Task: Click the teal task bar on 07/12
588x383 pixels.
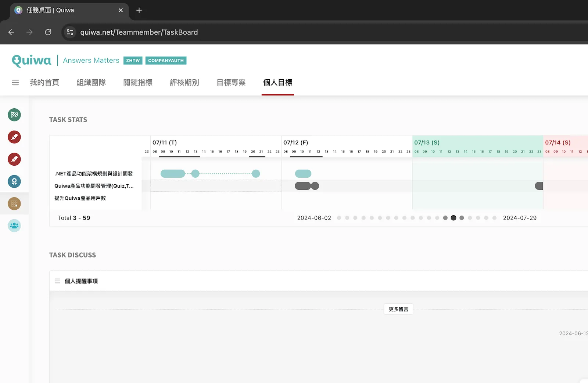Action: (303, 174)
